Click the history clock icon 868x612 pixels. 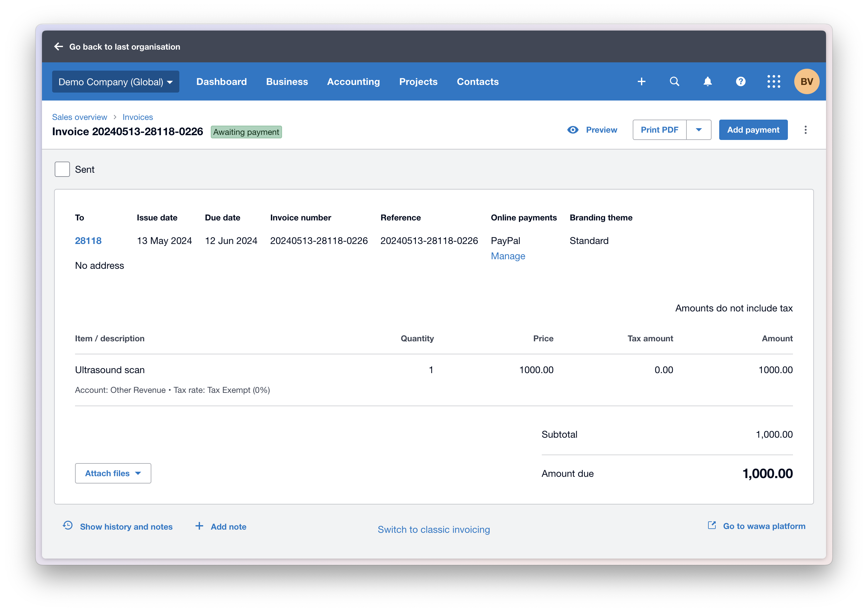pos(68,525)
